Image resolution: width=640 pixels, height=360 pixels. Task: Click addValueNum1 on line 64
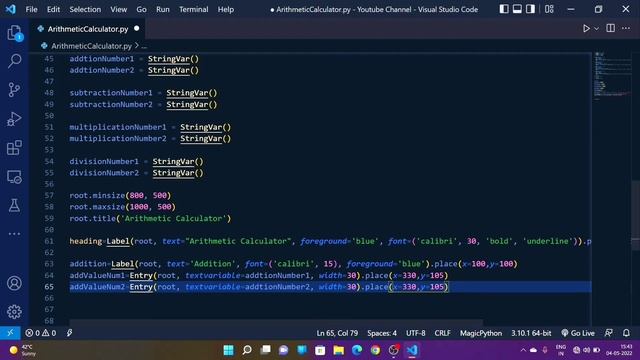(x=97, y=276)
